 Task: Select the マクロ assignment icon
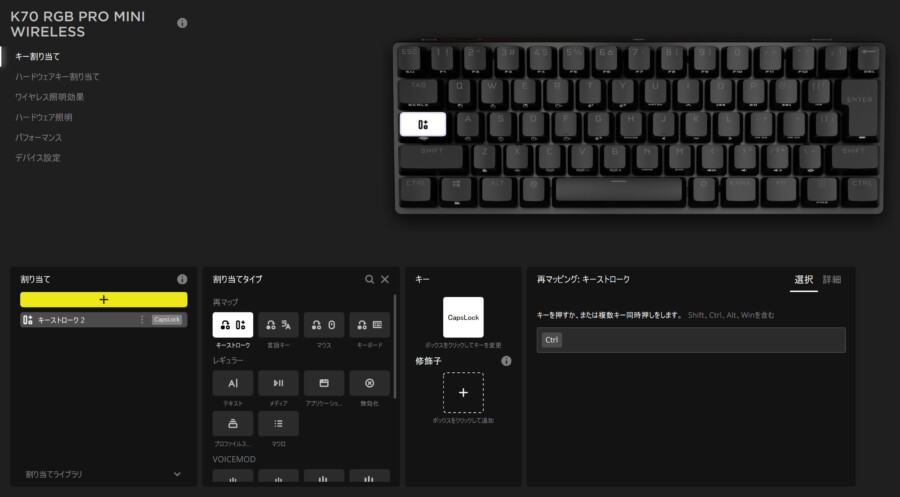click(x=278, y=424)
